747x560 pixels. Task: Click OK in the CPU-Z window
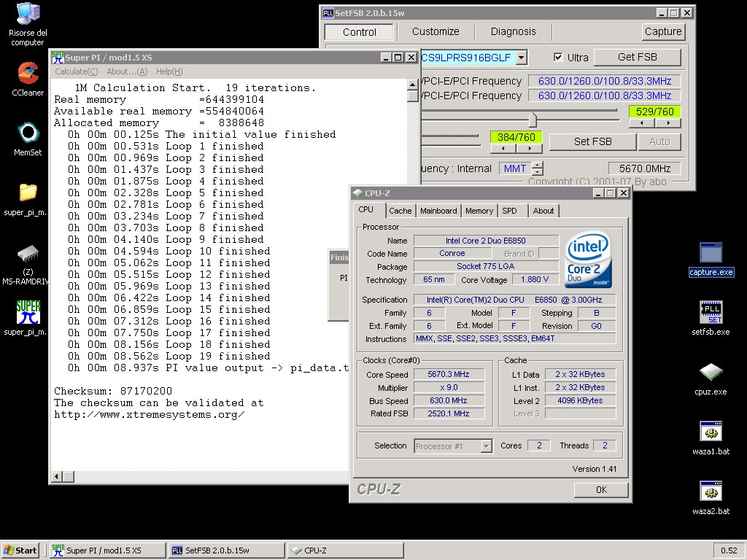pos(601,489)
